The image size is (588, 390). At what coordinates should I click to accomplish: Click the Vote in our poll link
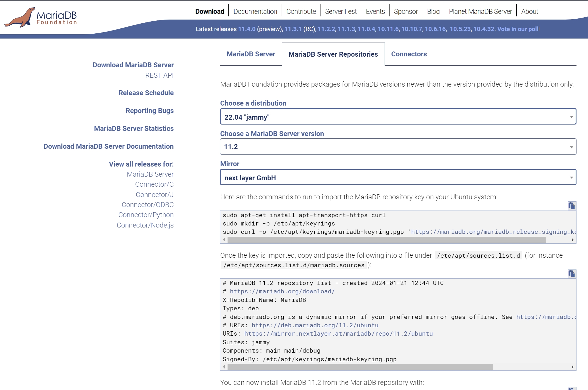(x=518, y=29)
